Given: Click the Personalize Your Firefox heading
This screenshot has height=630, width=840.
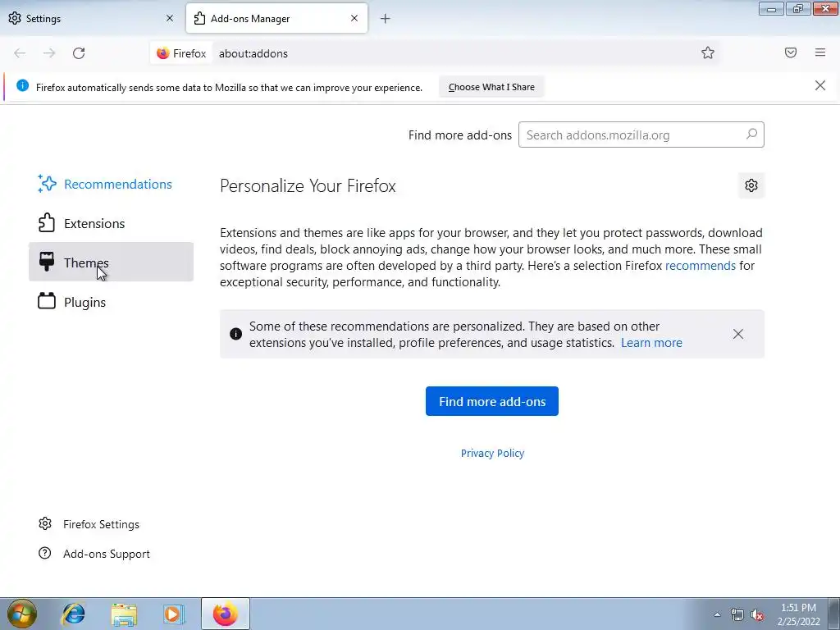Looking at the screenshot, I should click(x=308, y=186).
